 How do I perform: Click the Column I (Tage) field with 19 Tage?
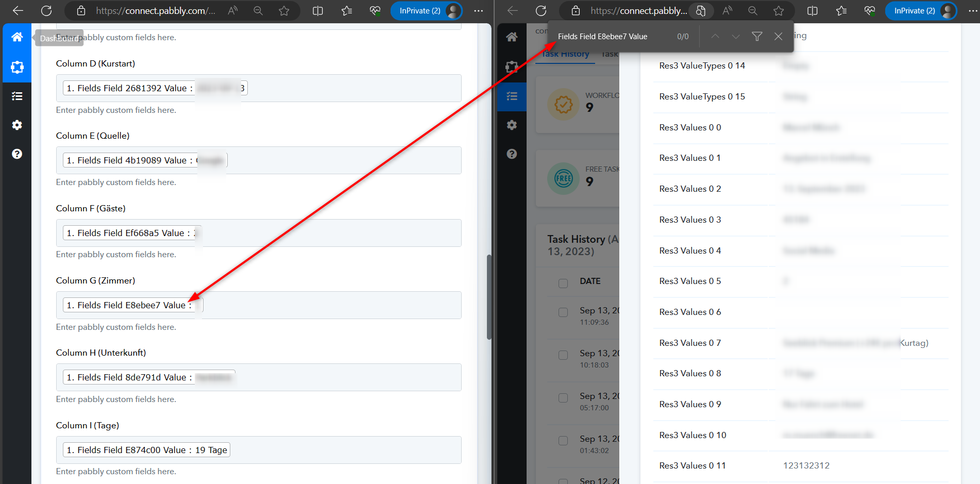[x=330, y=450]
